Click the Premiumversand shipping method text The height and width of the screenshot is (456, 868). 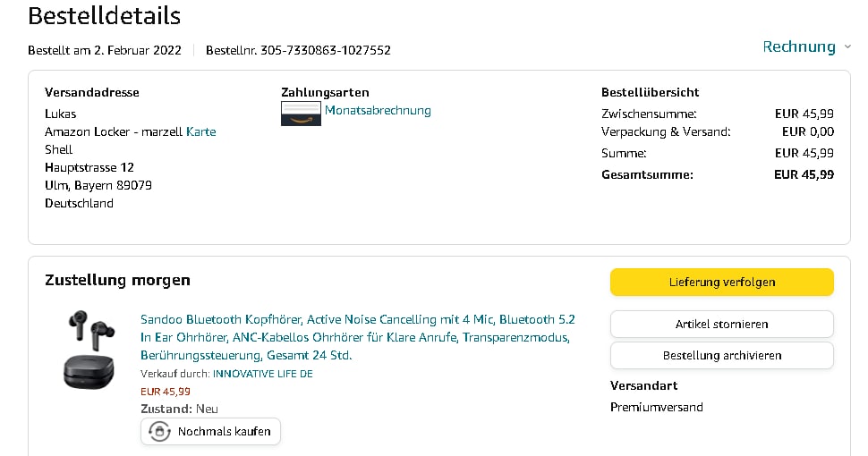tap(656, 407)
